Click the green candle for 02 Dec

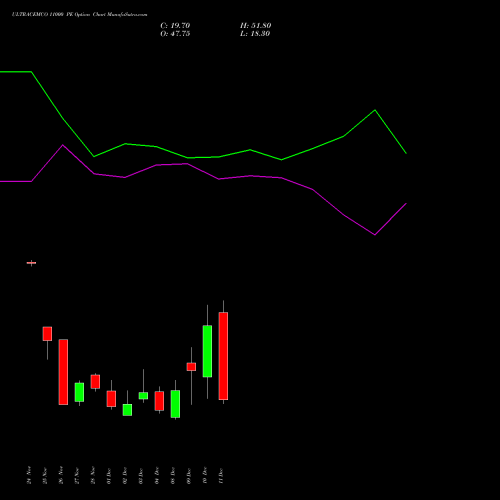pos(127,410)
